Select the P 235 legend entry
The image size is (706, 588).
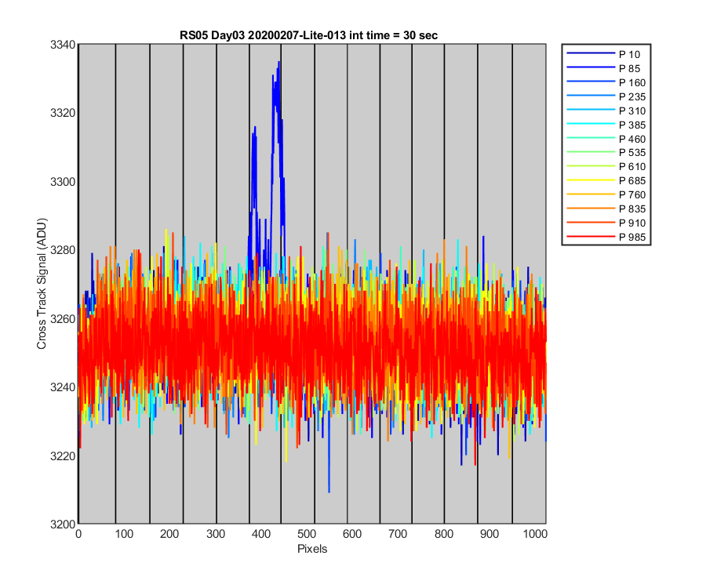click(x=606, y=96)
